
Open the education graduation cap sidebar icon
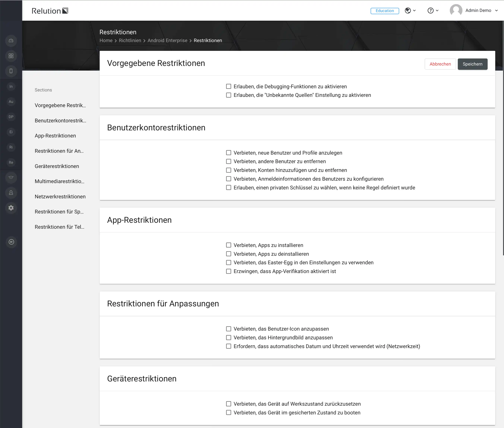11,177
